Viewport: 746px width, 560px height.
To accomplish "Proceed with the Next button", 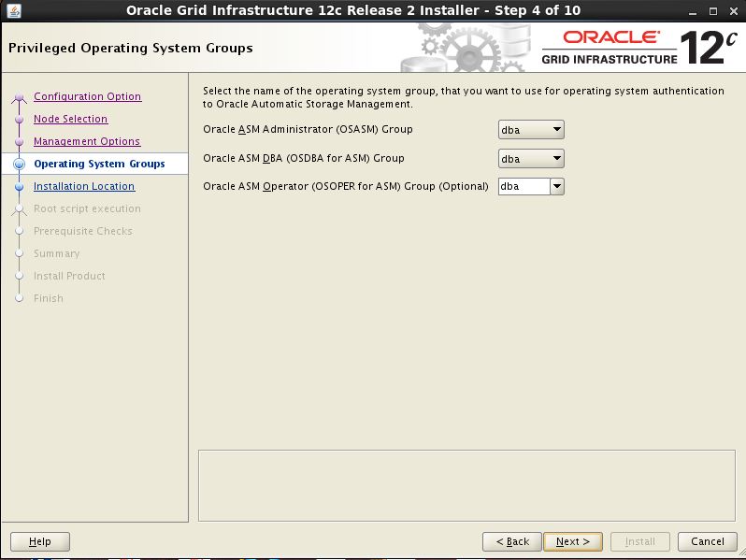I will (x=573, y=541).
